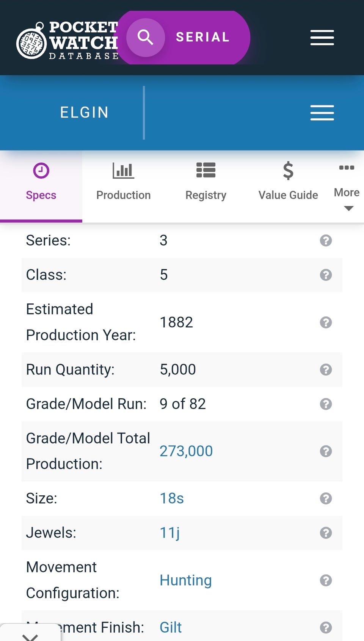Show help for Estimated Production Year

pyautogui.click(x=326, y=322)
